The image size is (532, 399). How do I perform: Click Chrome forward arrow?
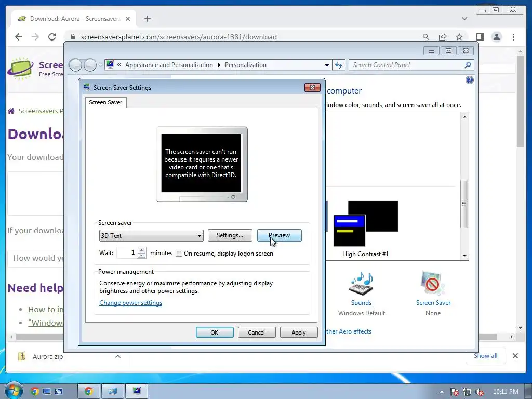click(x=35, y=37)
